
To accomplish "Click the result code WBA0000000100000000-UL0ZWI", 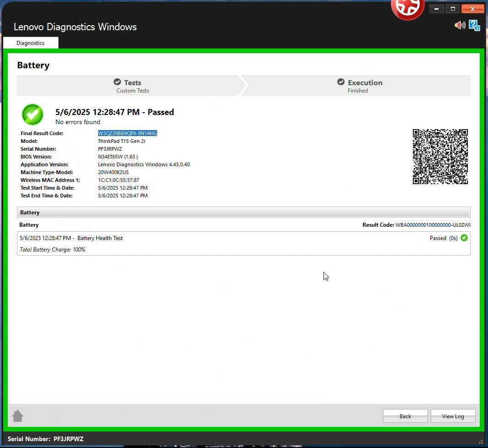I will (433, 224).
